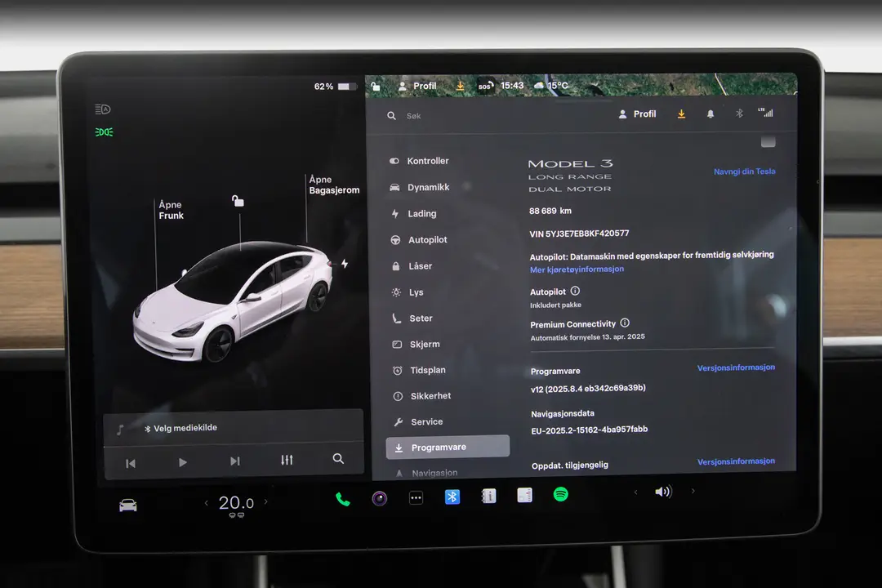This screenshot has height=588, width=882.
Task: Tap Bluetooth icon in settings header
Action: (739, 114)
